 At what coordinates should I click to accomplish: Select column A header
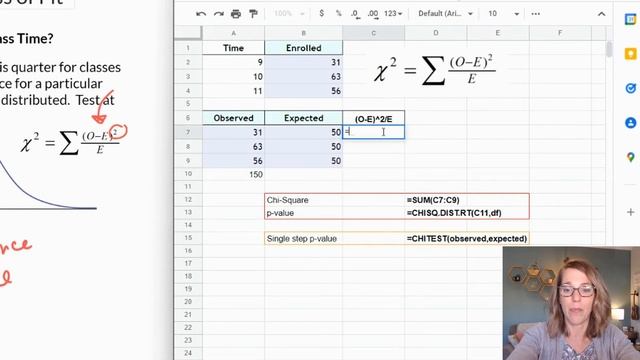click(233, 33)
